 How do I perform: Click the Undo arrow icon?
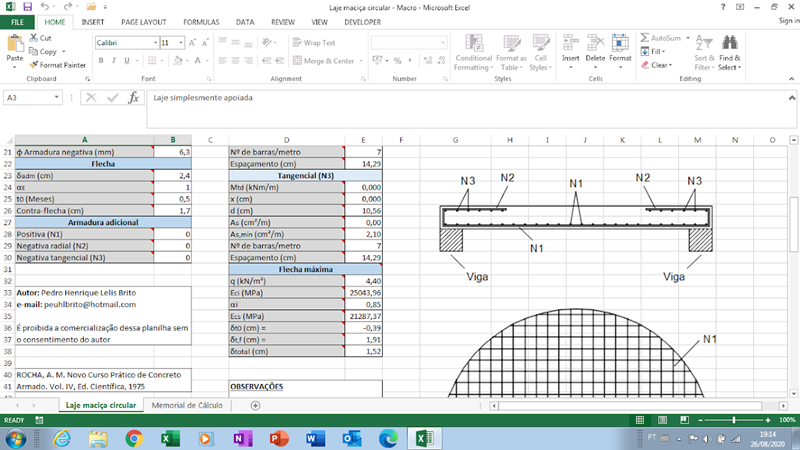pos(45,7)
